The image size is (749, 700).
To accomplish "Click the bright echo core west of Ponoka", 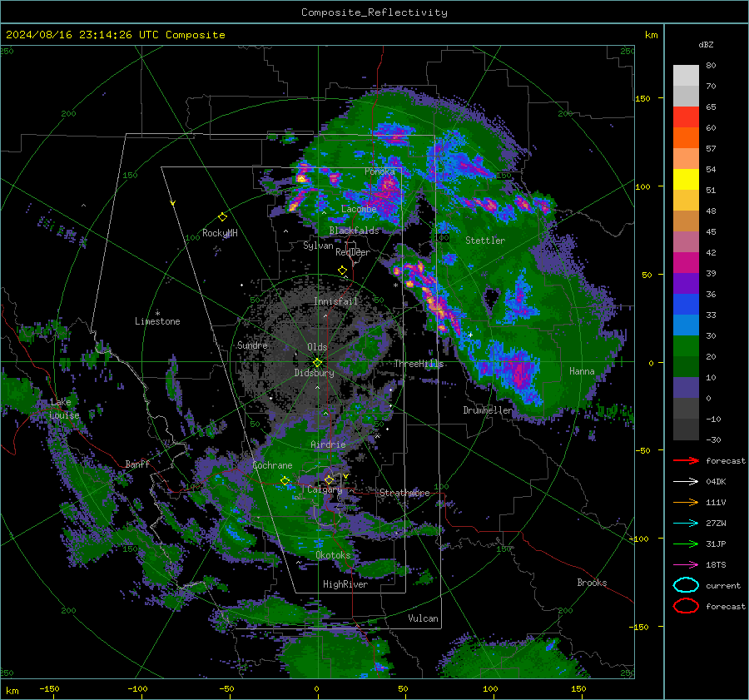I will click(x=301, y=178).
